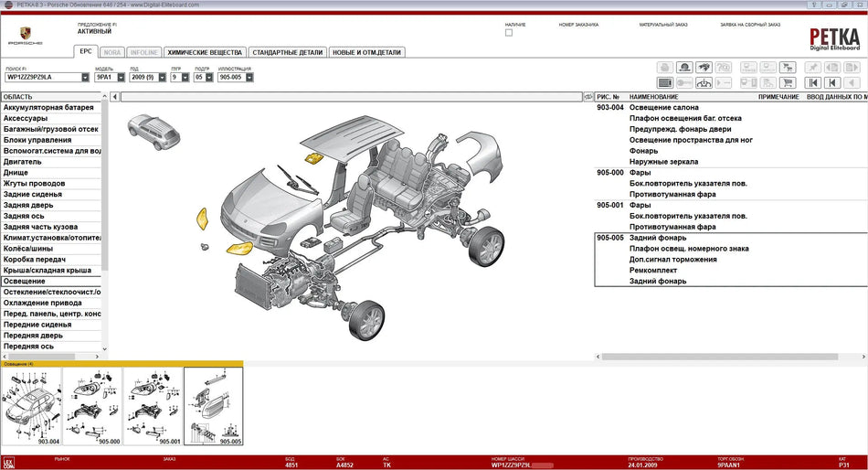Switch to the Химические вещества tab
The width and height of the screenshot is (868, 470).
click(205, 52)
